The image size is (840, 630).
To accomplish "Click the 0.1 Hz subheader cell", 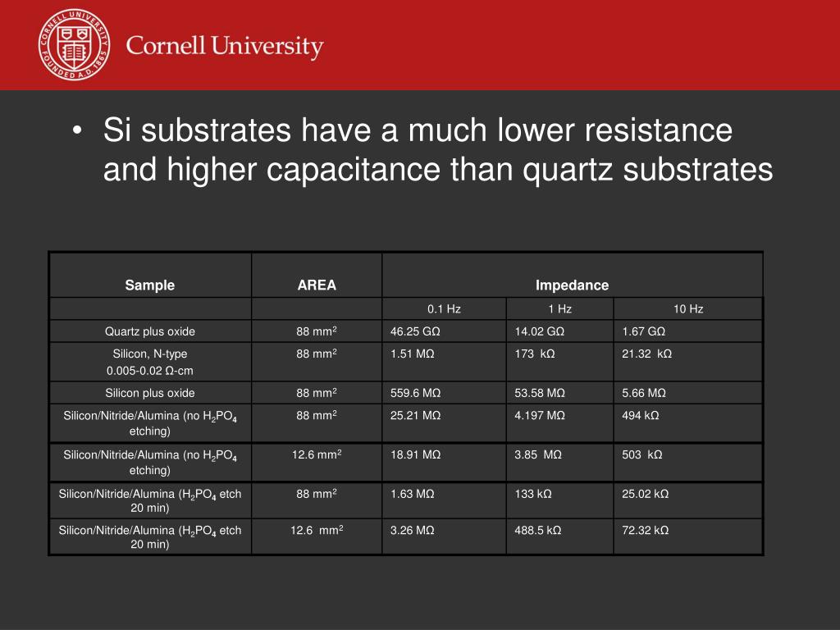I will click(444, 309).
